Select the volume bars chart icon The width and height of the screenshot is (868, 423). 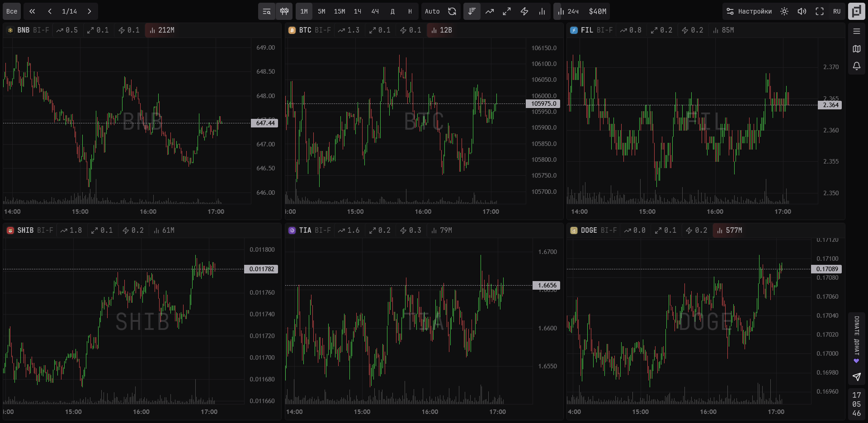[x=542, y=11]
